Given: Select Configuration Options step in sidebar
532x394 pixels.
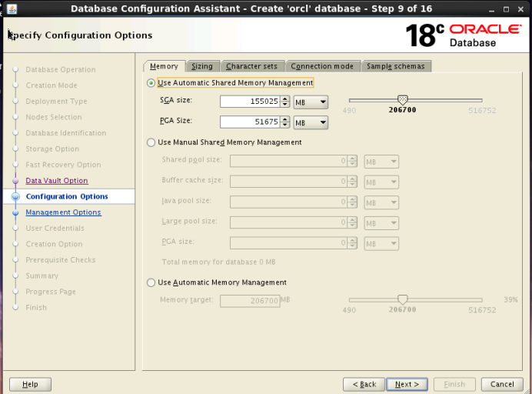Looking at the screenshot, I should tap(67, 197).
